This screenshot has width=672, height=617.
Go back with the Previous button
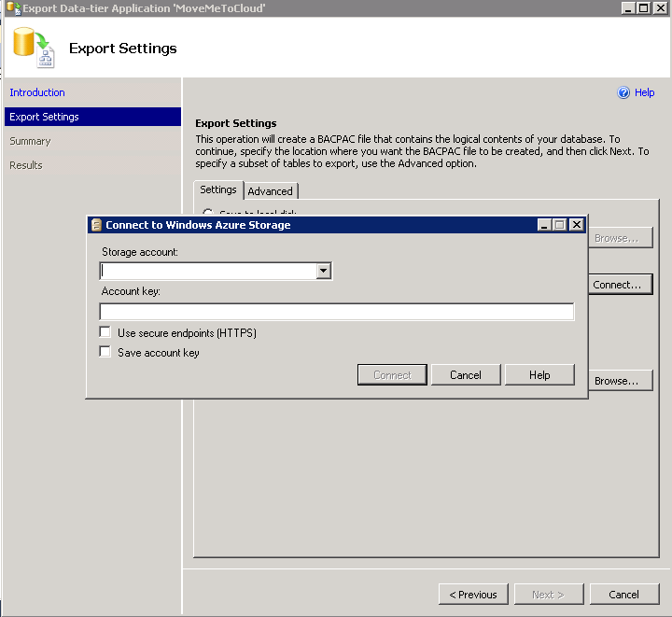tap(473, 595)
